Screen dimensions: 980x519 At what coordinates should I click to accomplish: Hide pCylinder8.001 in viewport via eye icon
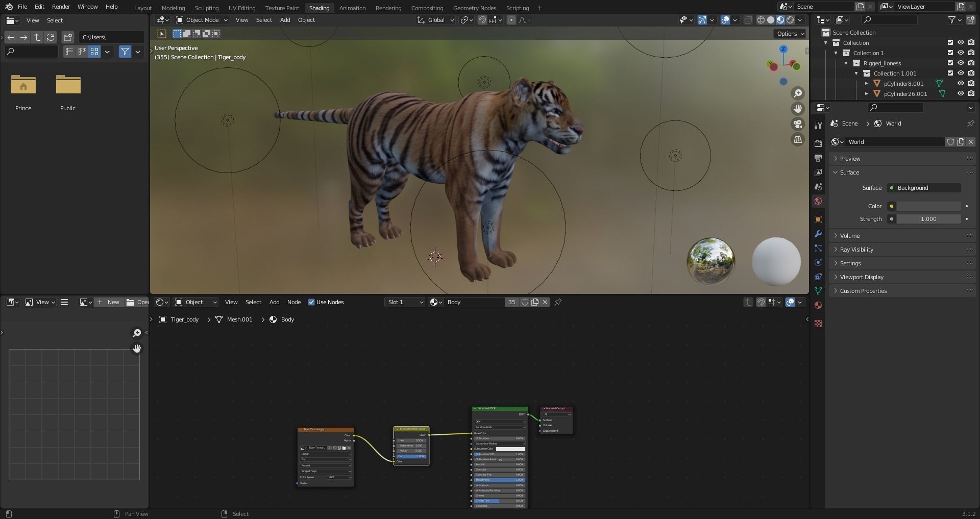(x=961, y=83)
